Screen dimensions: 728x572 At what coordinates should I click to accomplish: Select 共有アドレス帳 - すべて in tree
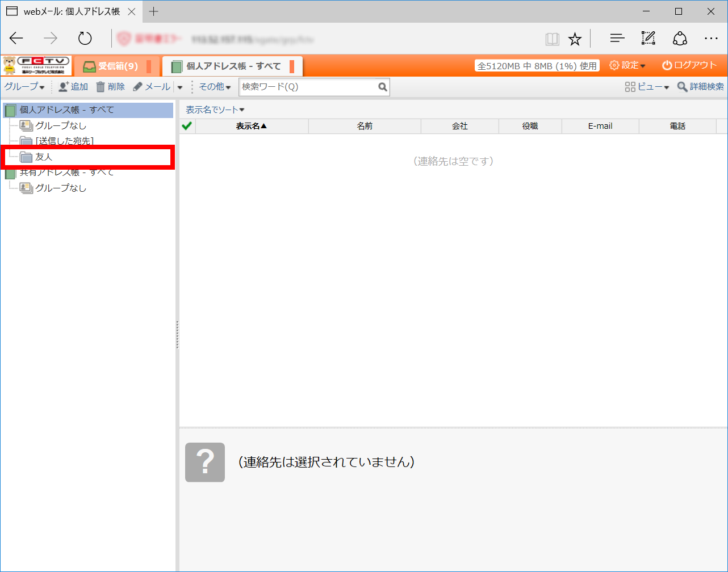point(67,172)
